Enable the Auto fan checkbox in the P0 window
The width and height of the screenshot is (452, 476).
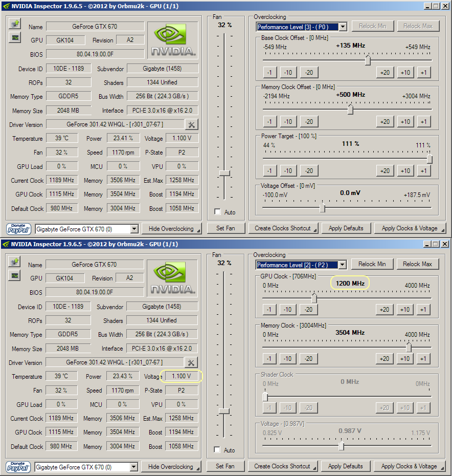tap(218, 212)
